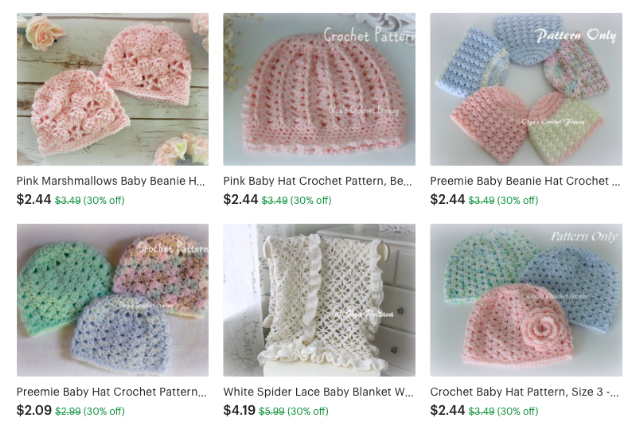This screenshot has width=640, height=426.
Task: Open the ribbed pink baby hat photo
Action: [x=319, y=89]
